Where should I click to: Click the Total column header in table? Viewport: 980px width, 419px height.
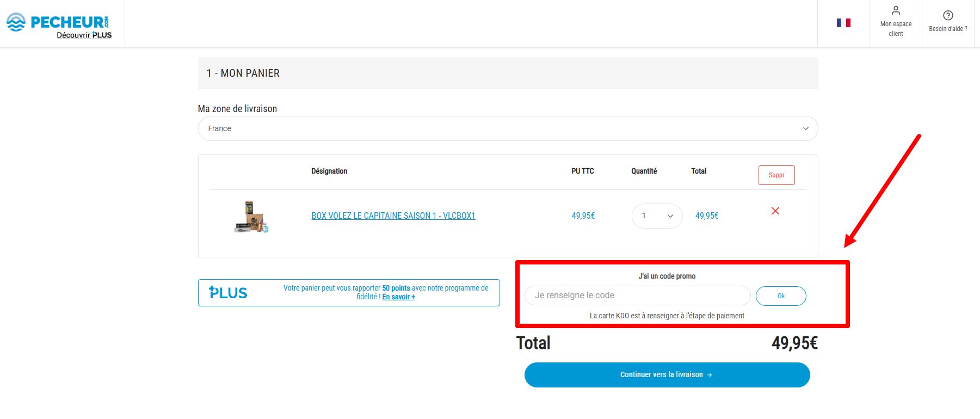(x=699, y=171)
